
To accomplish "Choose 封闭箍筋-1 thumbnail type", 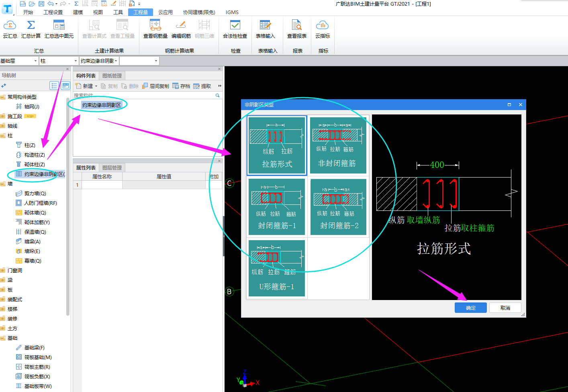I will pyautogui.click(x=277, y=207).
